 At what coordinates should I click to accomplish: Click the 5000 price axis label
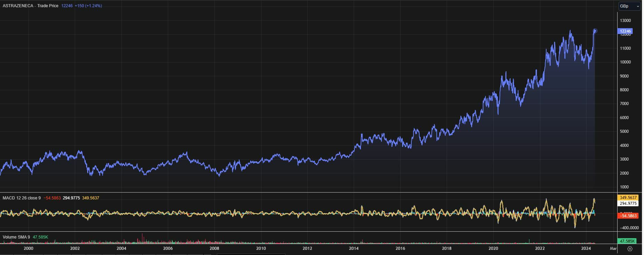point(624,131)
